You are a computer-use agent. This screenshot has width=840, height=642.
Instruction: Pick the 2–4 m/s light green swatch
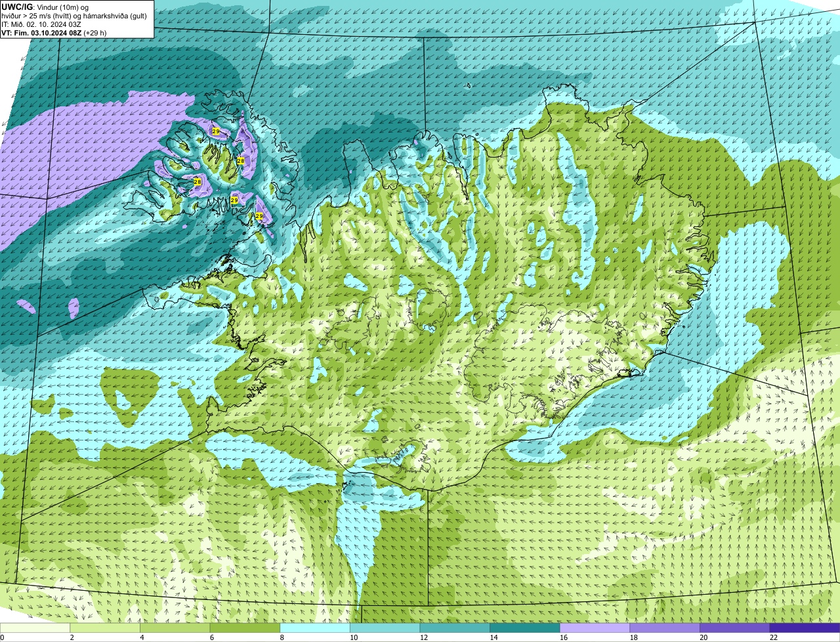pyautogui.click(x=105, y=628)
